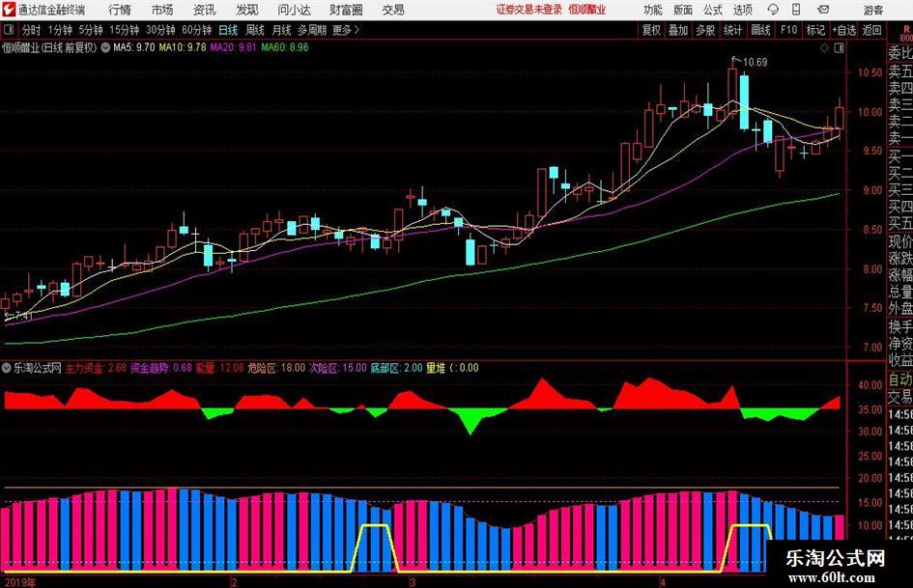This screenshot has width=913, height=588.
Task: Toggle the left sidebar panel icon
Action: click(x=9, y=30)
